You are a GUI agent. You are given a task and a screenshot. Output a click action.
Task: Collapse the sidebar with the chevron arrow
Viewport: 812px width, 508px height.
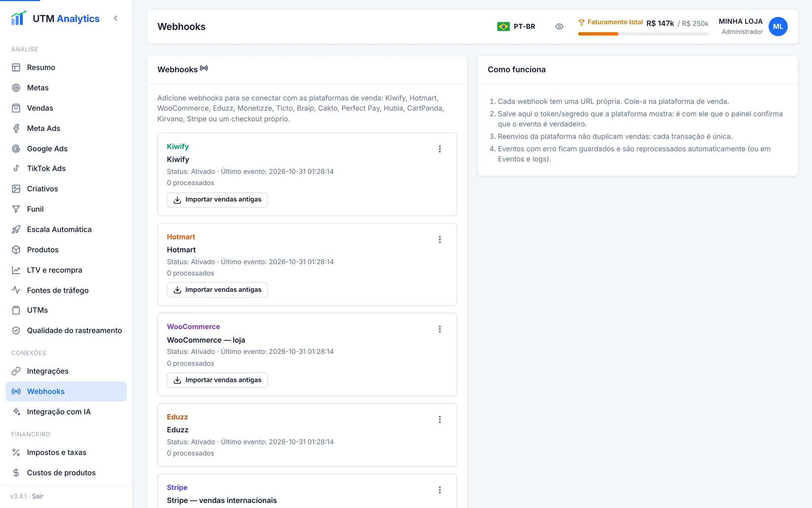tap(116, 18)
